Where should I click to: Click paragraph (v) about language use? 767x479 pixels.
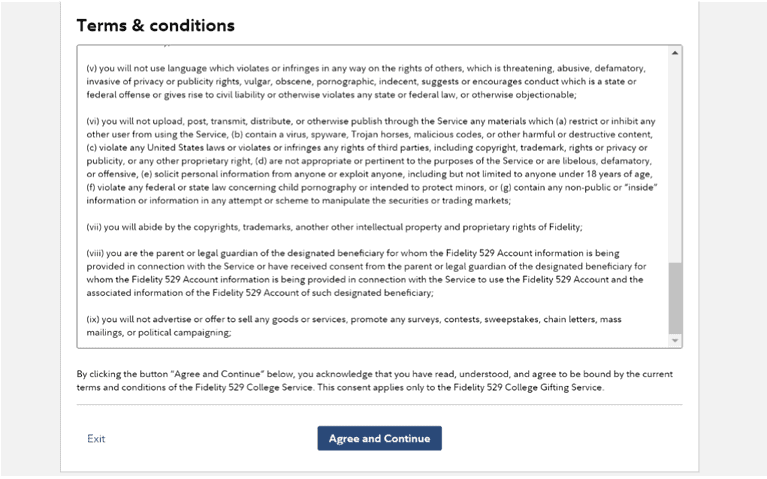pyautogui.click(x=366, y=81)
